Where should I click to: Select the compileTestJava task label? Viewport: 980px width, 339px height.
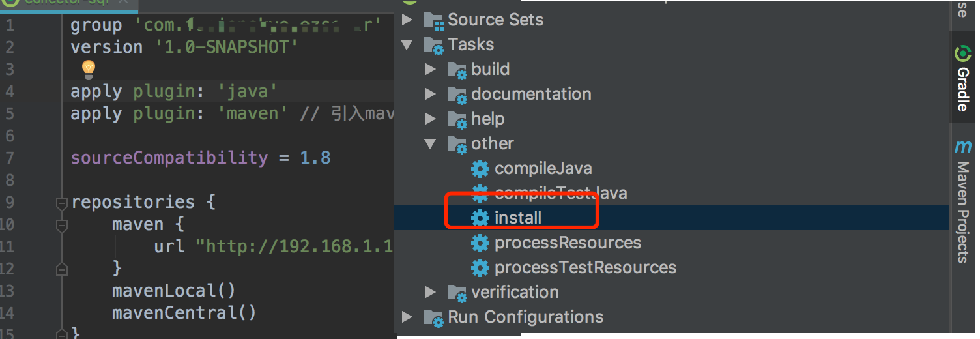pyautogui.click(x=561, y=193)
